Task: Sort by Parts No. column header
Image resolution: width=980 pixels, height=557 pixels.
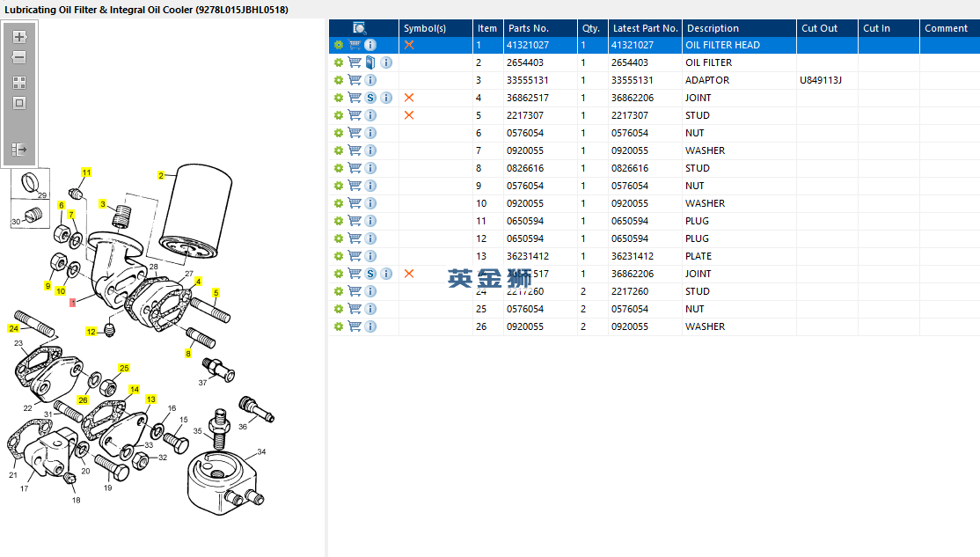Action: click(x=540, y=28)
